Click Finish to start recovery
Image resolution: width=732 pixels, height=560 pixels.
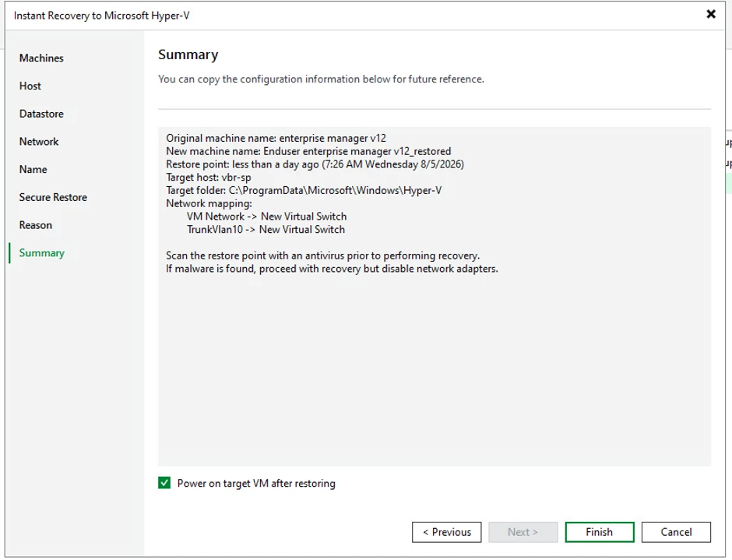coord(600,532)
